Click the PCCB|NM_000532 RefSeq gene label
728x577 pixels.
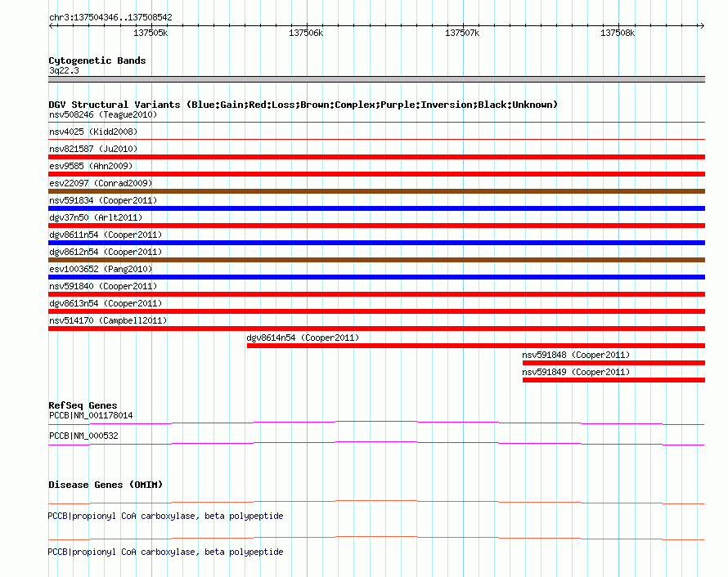click(x=83, y=436)
